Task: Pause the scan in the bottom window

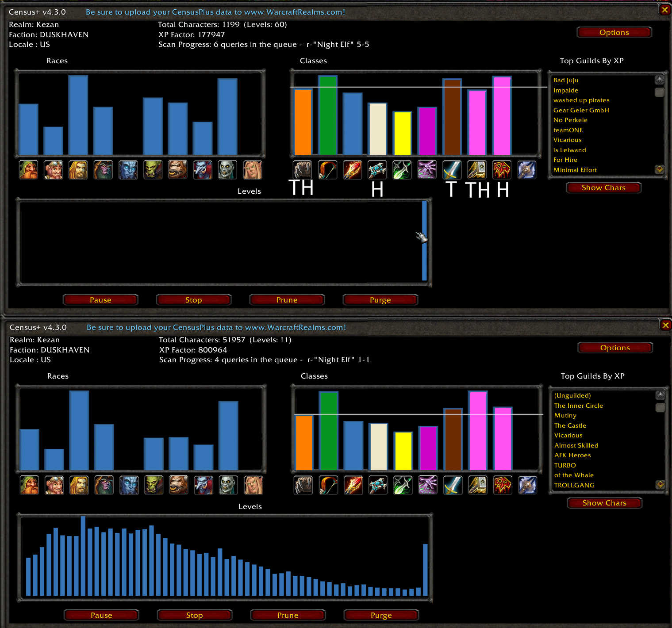Action: [x=101, y=615]
